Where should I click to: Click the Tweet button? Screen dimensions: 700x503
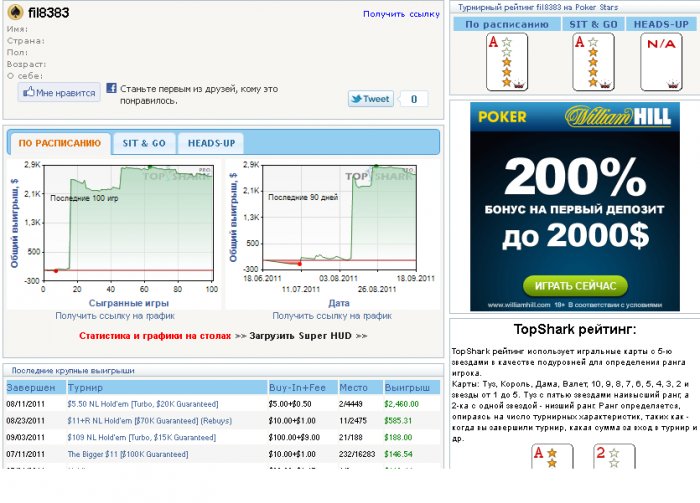point(371,99)
